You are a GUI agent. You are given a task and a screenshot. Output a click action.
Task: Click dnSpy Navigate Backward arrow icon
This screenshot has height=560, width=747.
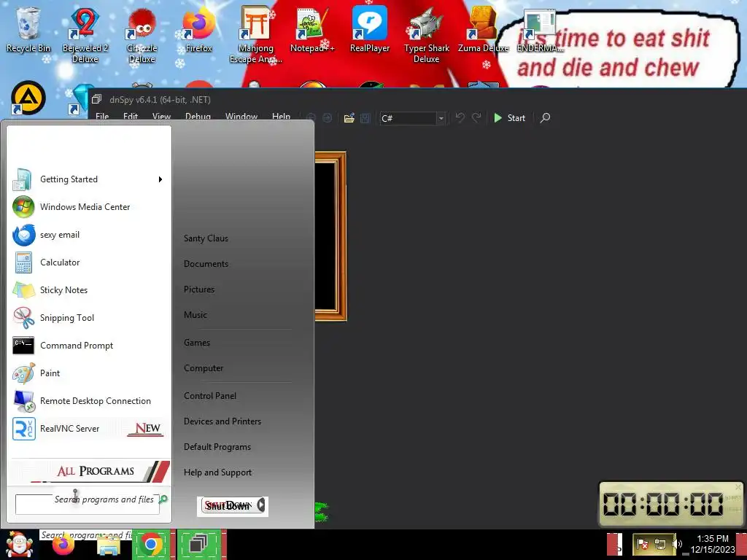coord(311,118)
